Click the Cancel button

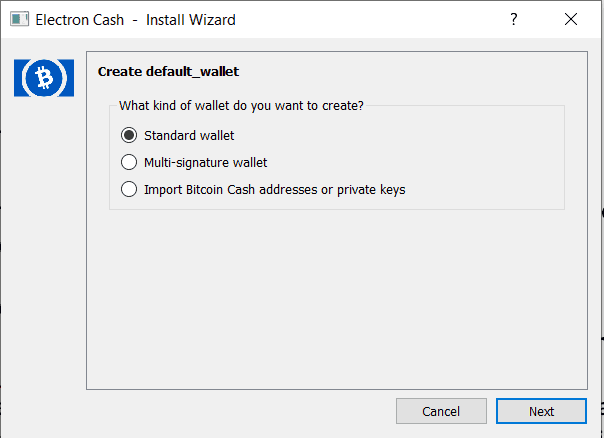441,411
